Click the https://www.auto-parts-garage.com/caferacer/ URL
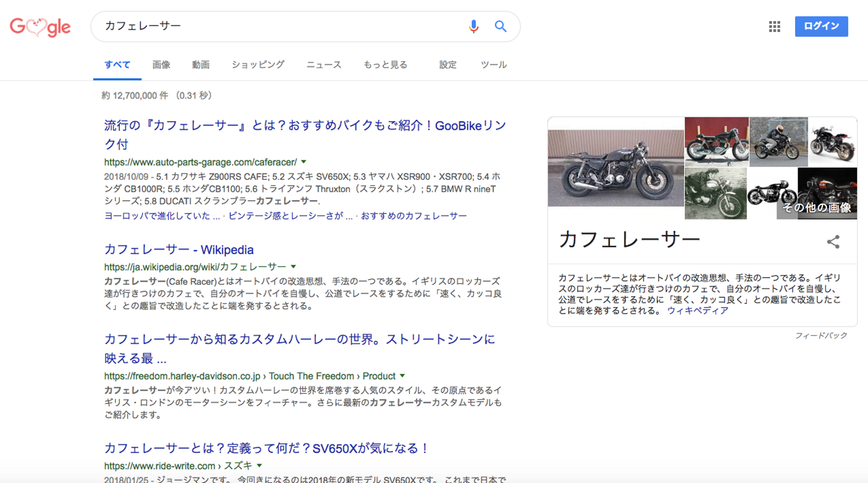This screenshot has width=868, height=483. click(200, 162)
